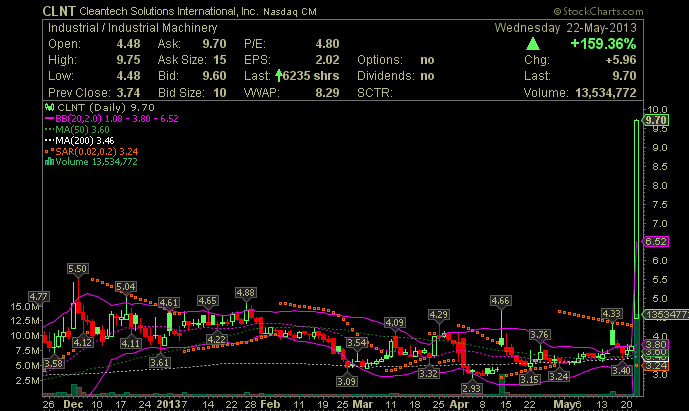Click the 3.54 price label

tap(356, 342)
